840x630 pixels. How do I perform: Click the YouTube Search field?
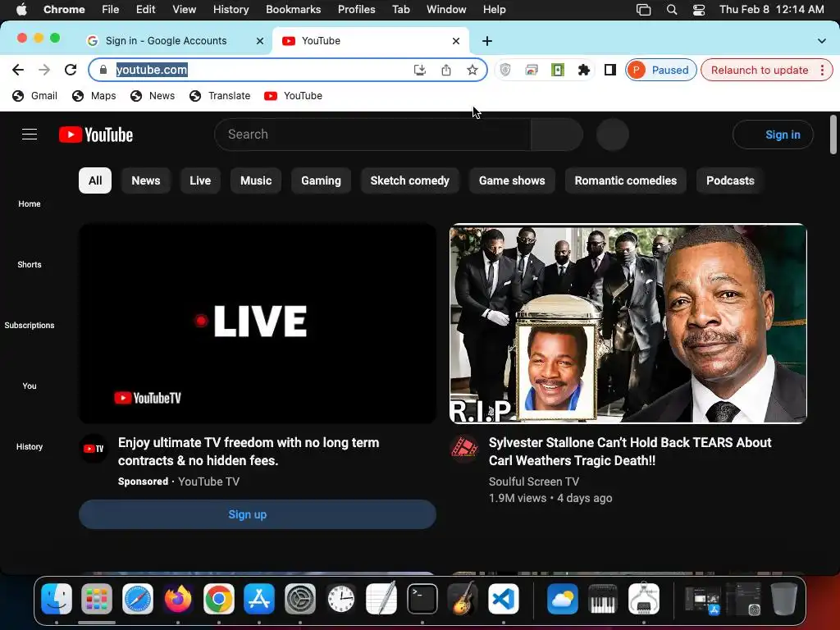372,135
